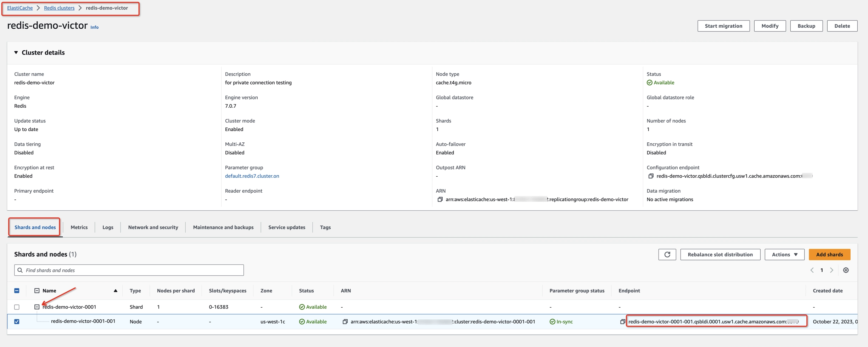This screenshot has height=347, width=868.
Task: Click the Type column header
Action: [135, 291]
